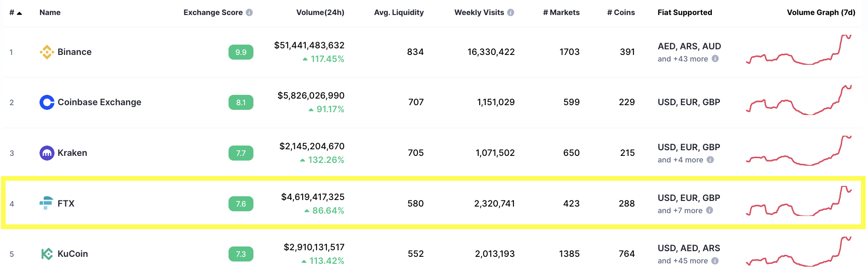Click KuCoin's 113.42% volume change
This screenshot has width=868, height=277.
click(323, 261)
